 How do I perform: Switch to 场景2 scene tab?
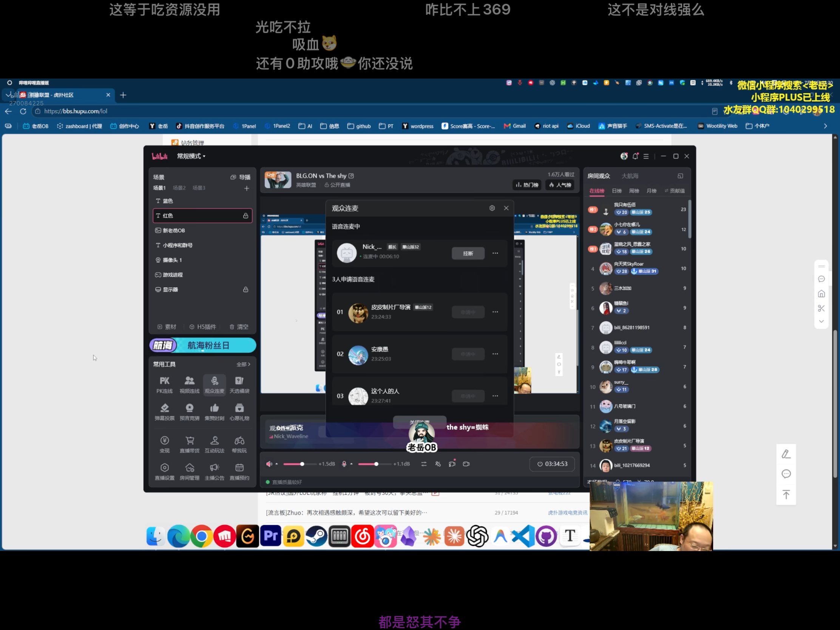tap(179, 188)
